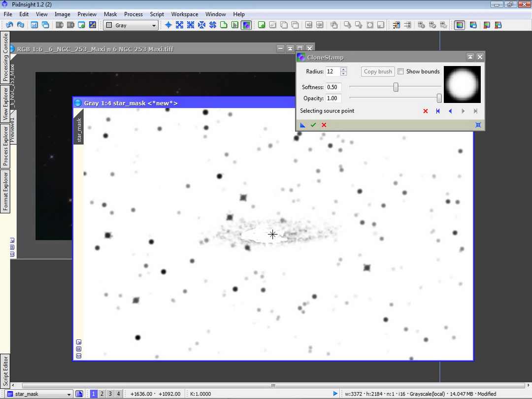Decrease Radius with the down spinner arrow
The image size is (532, 399).
pyautogui.click(x=343, y=73)
